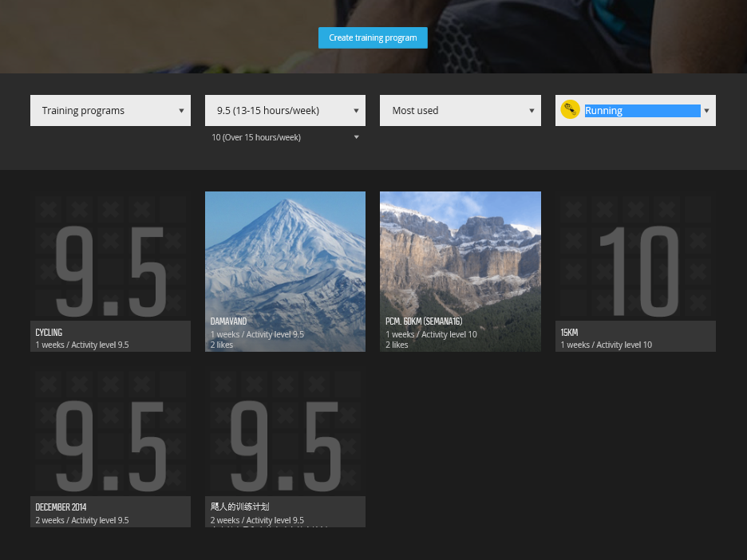Open the Damavand mountain program thumbnail

[286, 271]
